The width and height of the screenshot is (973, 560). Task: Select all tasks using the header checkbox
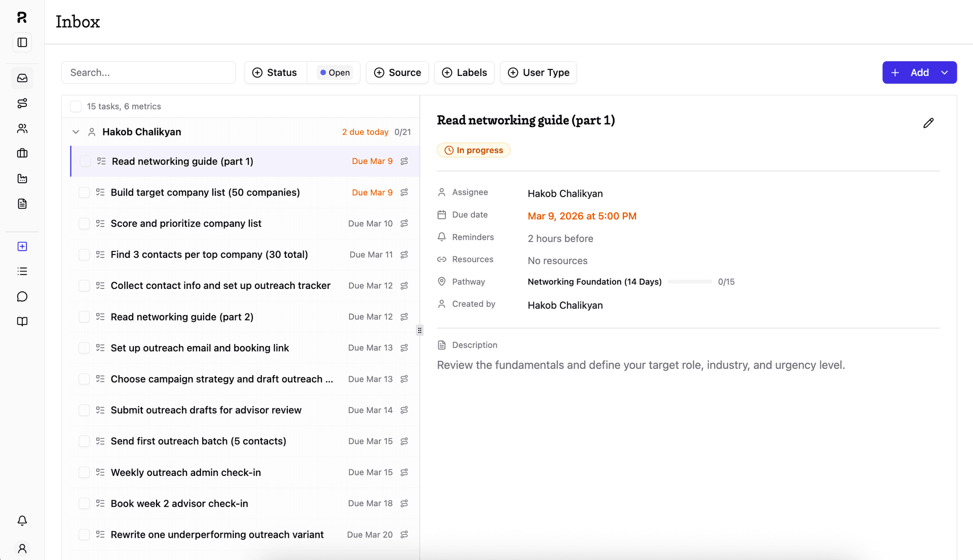click(x=76, y=106)
